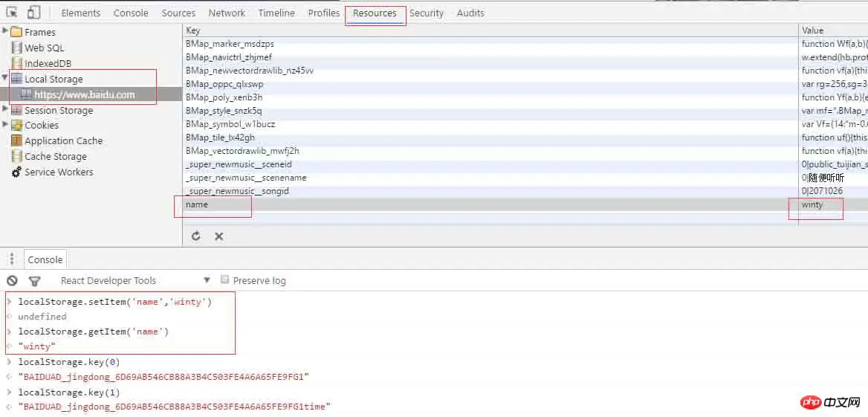Click the inspect element cursor icon

click(13, 13)
